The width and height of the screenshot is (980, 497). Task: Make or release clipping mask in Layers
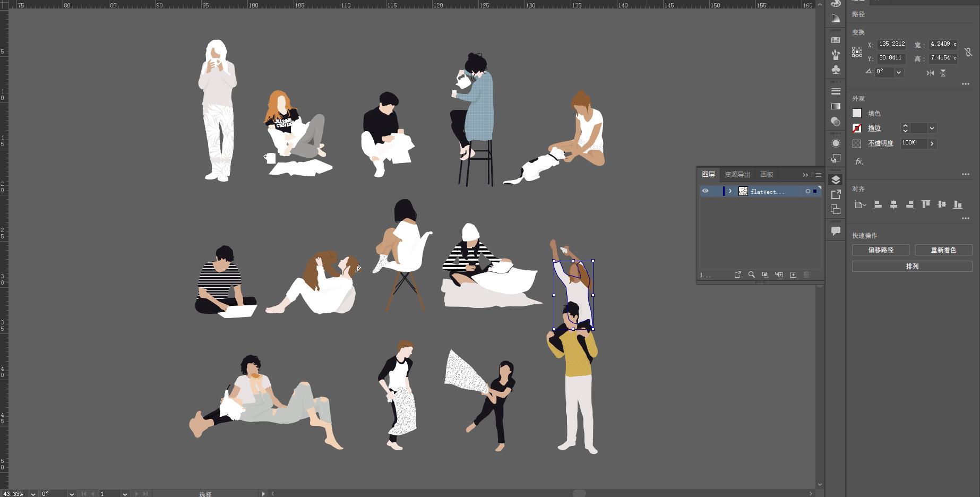(765, 275)
